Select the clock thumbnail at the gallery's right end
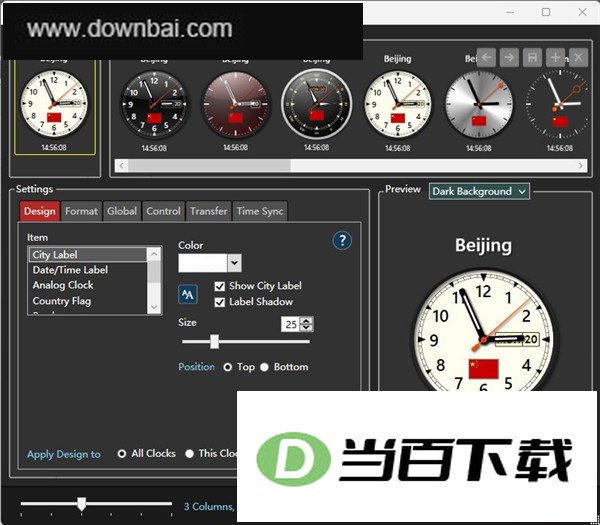Viewport: 600px width, 525px height. [x=557, y=104]
